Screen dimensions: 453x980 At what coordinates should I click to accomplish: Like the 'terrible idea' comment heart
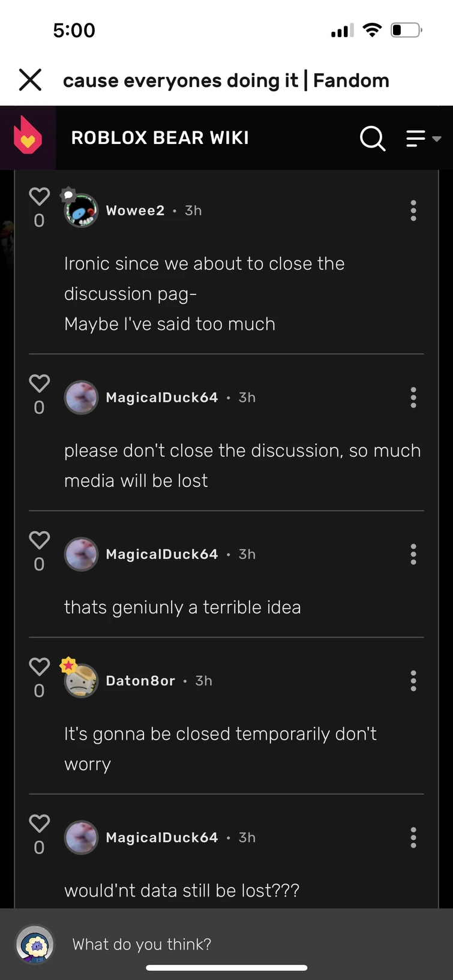(x=40, y=540)
